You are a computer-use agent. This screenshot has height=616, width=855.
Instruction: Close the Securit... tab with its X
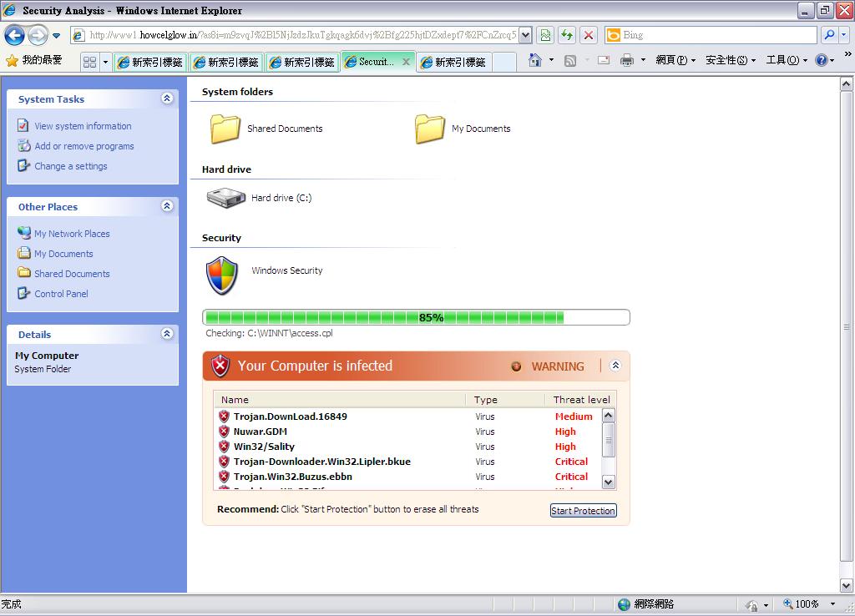(407, 62)
